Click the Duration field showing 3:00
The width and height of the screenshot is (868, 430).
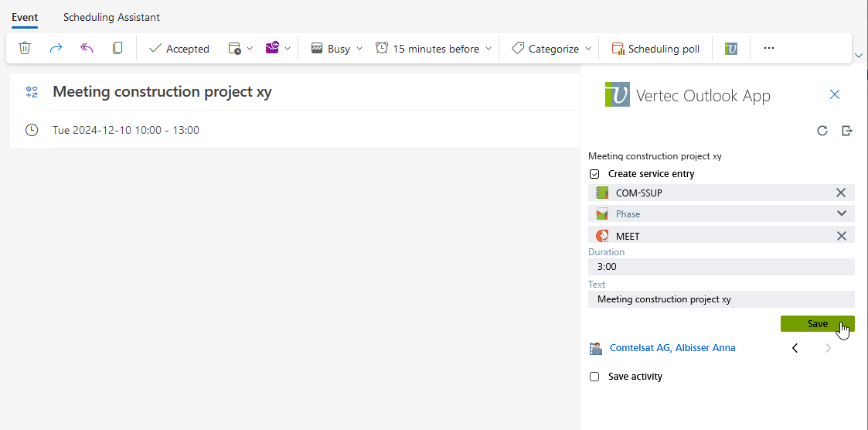click(x=721, y=267)
